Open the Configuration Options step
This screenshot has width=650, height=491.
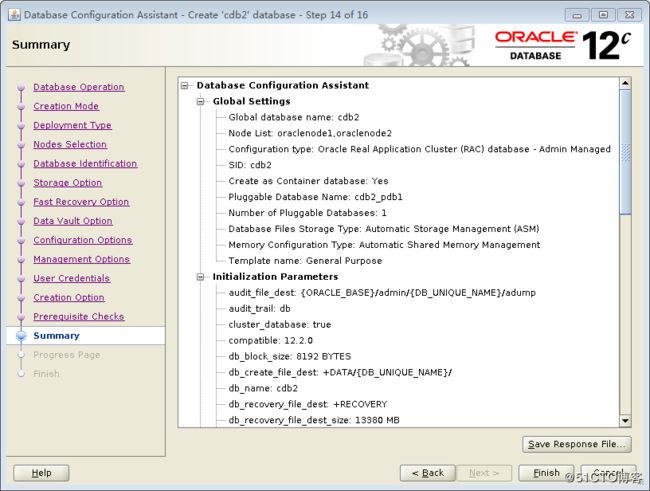(83, 240)
